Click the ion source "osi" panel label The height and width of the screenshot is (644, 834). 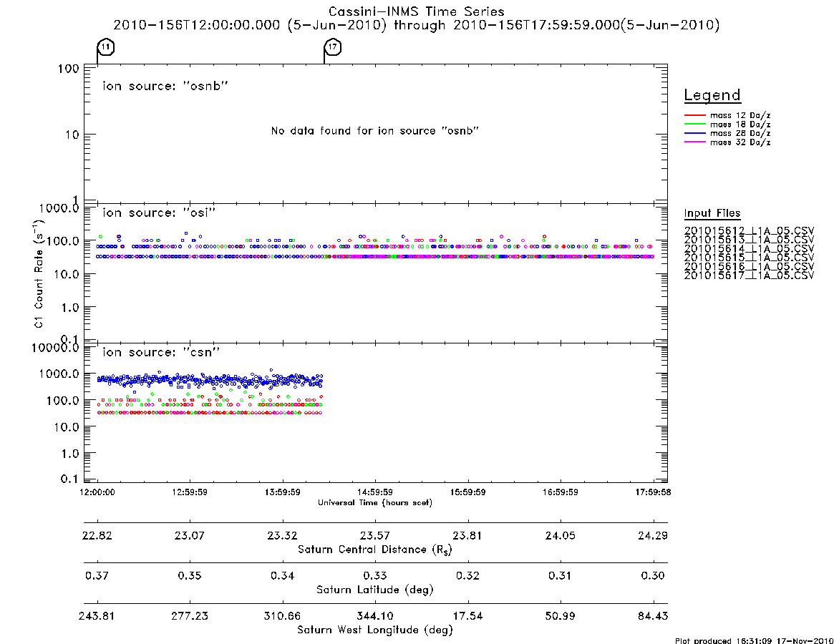point(159,213)
